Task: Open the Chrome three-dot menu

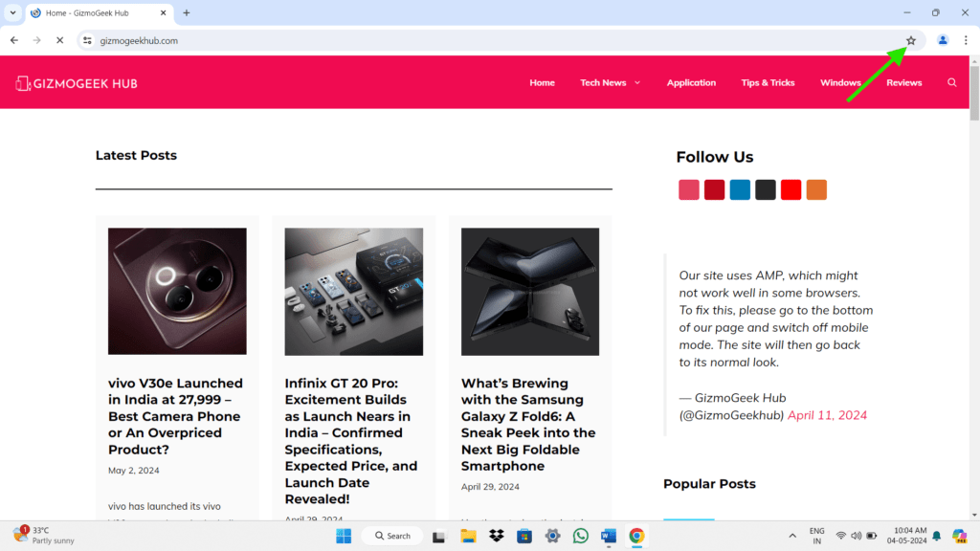Action: pyautogui.click(x=966, y=40)
